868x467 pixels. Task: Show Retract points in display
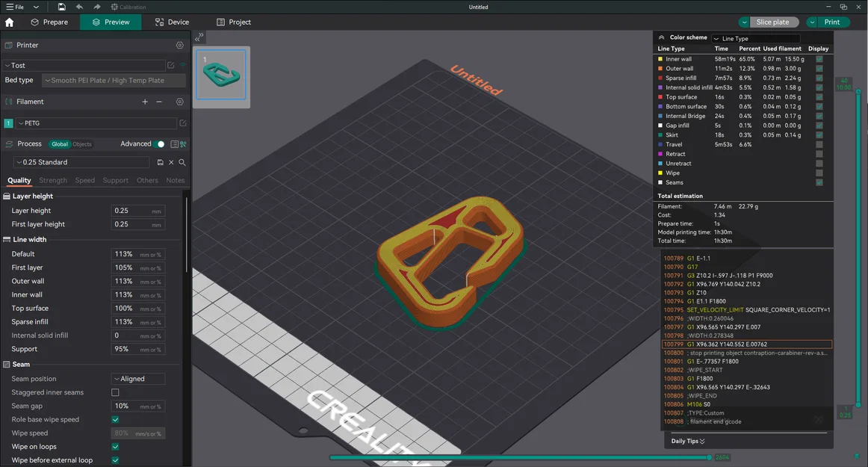(819, 154)
